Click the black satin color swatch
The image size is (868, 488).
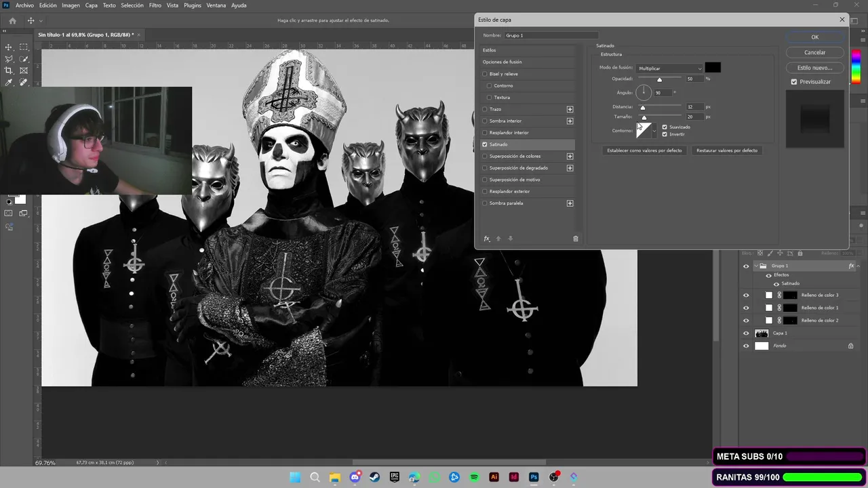click(713, 67)
